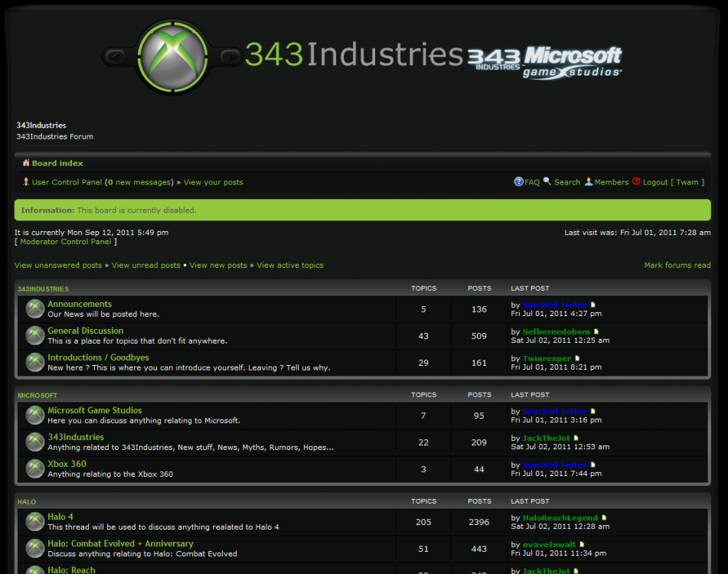The image size is (728, 574).
Task: Open the Microsoft Game Studios forum
Action: [x=94, y=410]
